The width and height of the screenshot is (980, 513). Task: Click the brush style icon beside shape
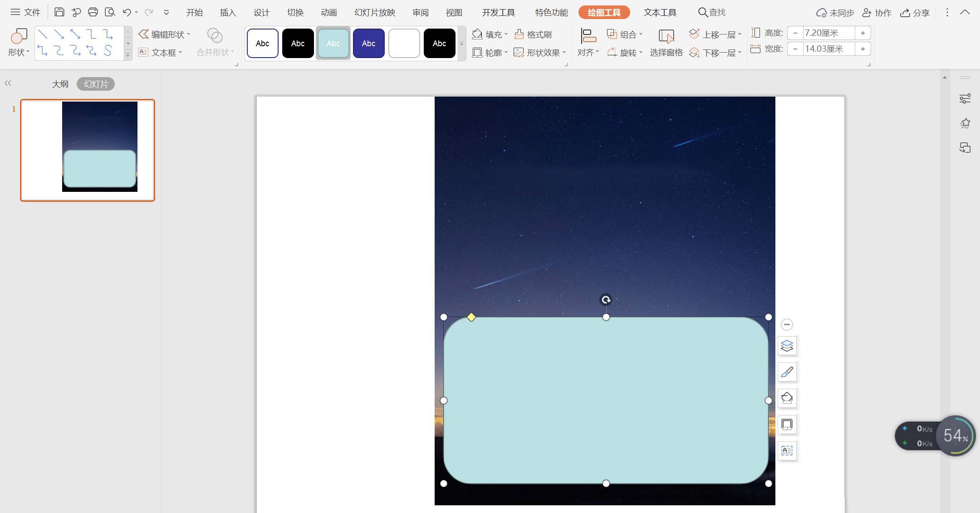click(787, 372)
